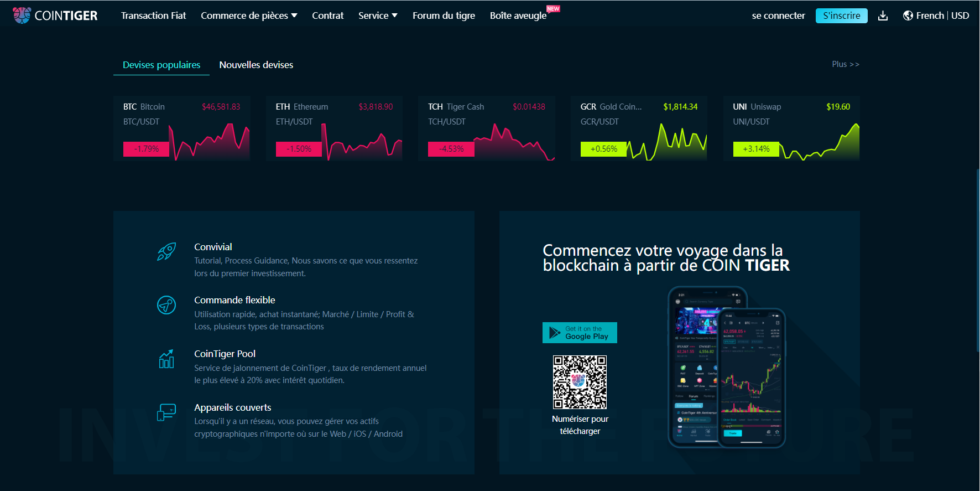Click Get it on Google Play button
Image resolution: width=980 pixels, height=491 pixels.
pos(580,333)
